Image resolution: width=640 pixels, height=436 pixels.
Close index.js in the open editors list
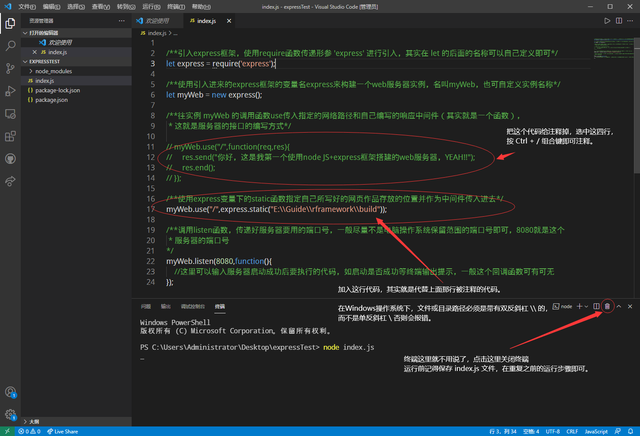pos(34,52)
